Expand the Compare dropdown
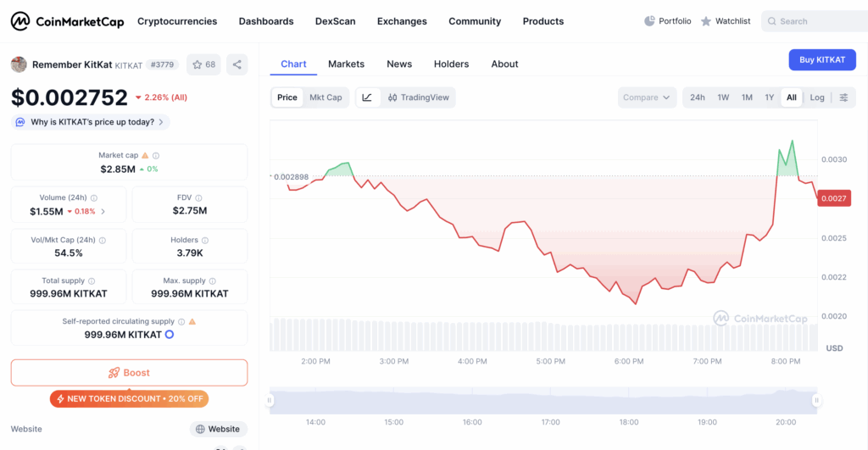 tap(647, 97)
